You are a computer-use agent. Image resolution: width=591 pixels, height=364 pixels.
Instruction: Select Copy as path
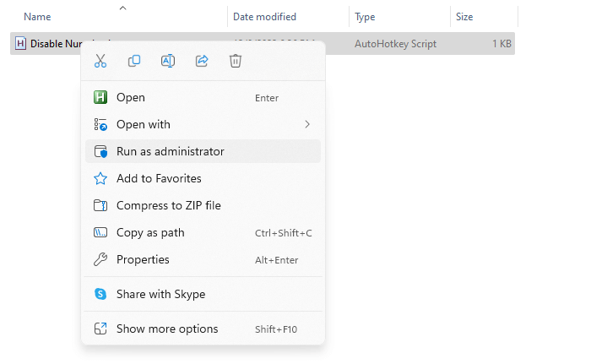click(x=150, y=232)
